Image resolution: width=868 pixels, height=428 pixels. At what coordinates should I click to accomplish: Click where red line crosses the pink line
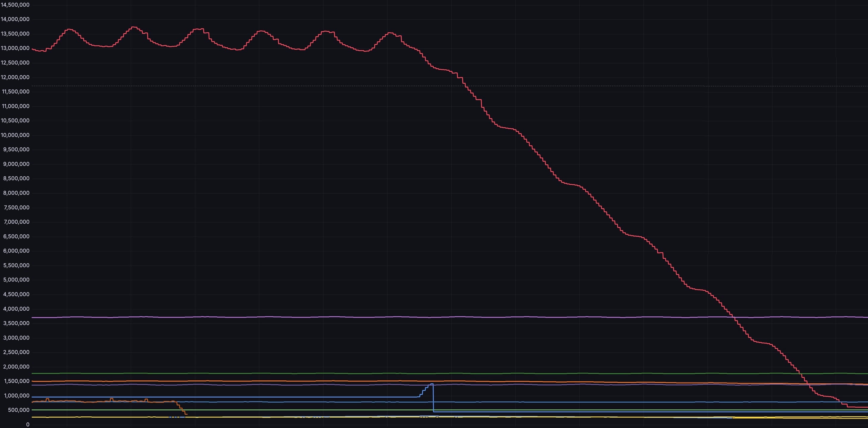(734, 317)
